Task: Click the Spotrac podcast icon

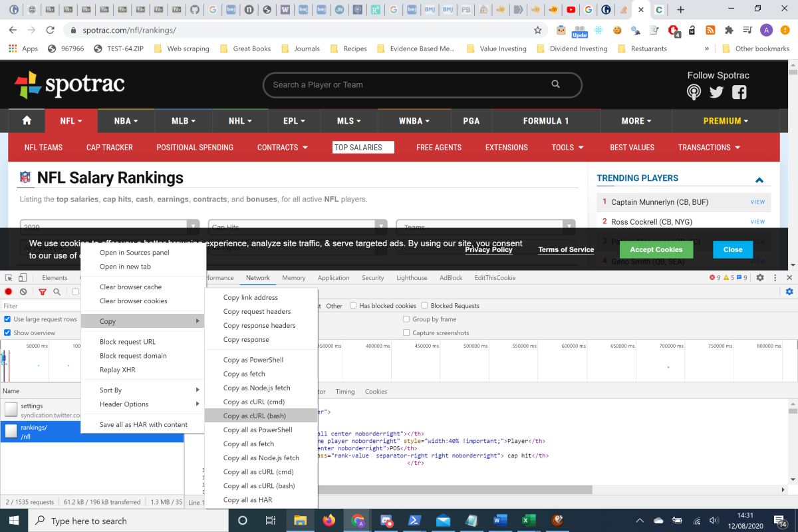Action: pos(694,92)
